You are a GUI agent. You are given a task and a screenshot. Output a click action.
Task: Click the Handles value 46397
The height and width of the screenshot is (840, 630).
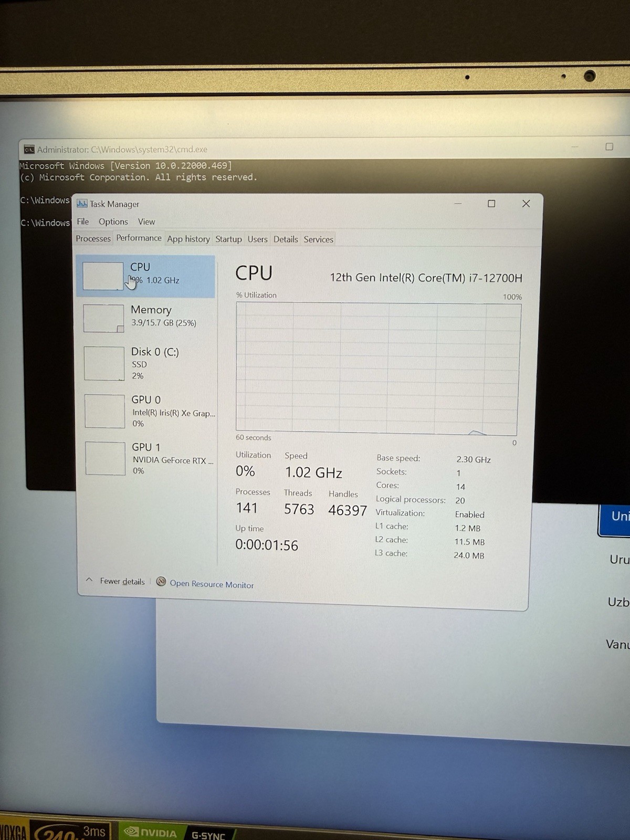348,510
